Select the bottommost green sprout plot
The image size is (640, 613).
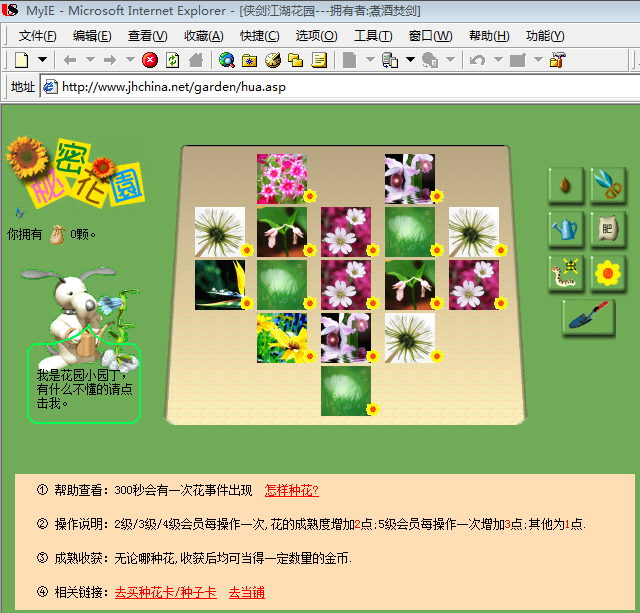click(346, 391)
